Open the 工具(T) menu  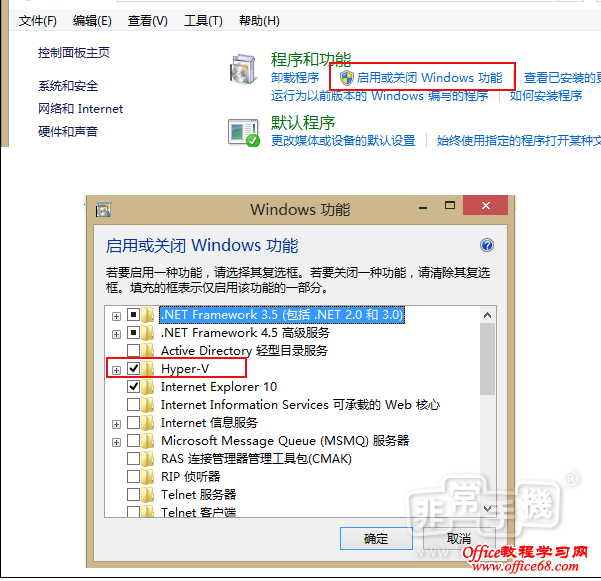(203, 21)
